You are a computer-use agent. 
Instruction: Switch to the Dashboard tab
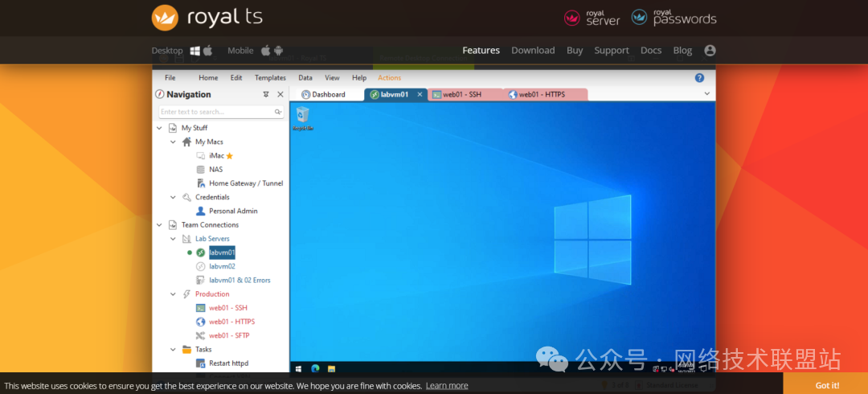328,95
